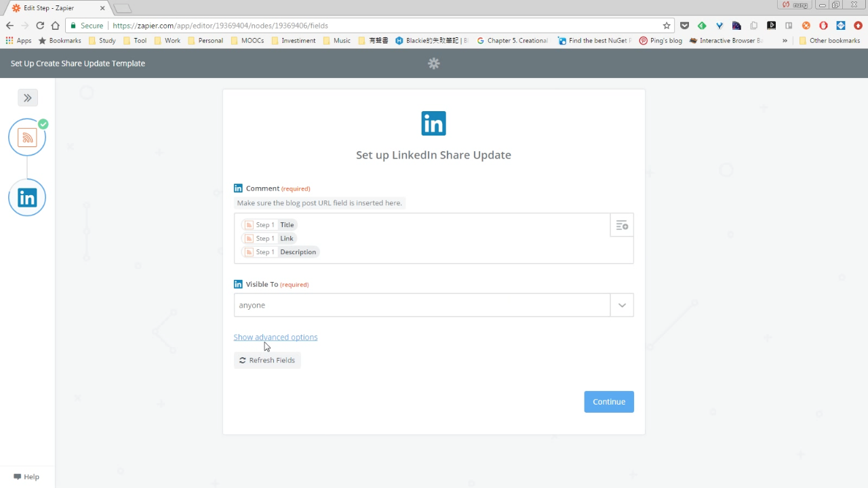The width and height of the screenshot is (868, 488).
Task: Open the insert-field button in Comment box
Action: click(x=622, y=226)
